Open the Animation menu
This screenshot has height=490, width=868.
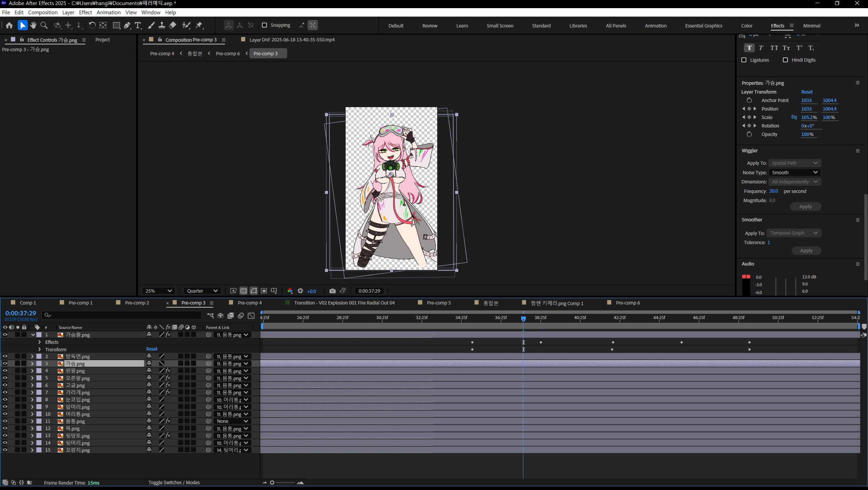pyautogui.click(x=109, y=13)
